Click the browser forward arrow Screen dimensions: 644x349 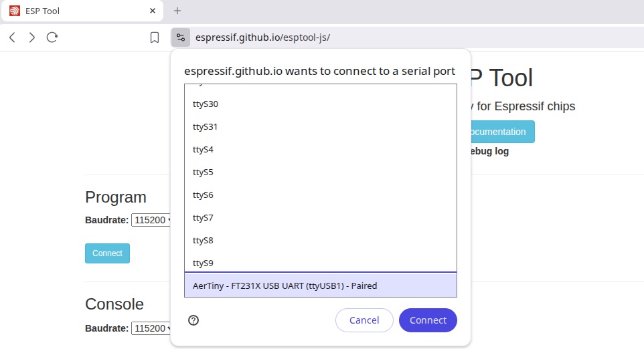[31, 37]
